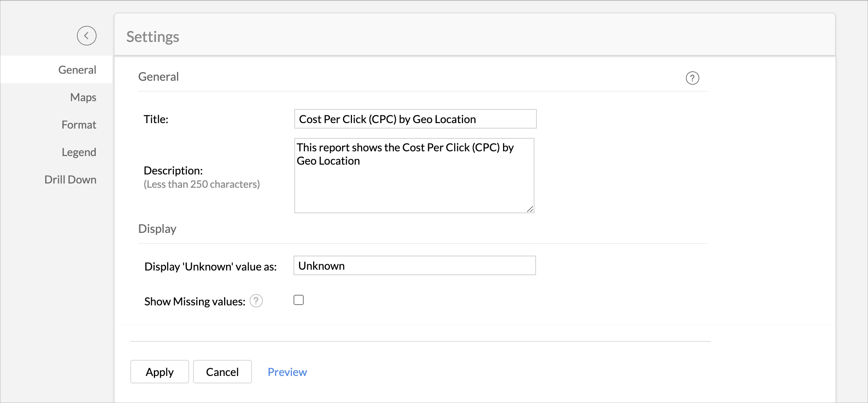Open the Preview link
The image size is (868, 403).
287,372
